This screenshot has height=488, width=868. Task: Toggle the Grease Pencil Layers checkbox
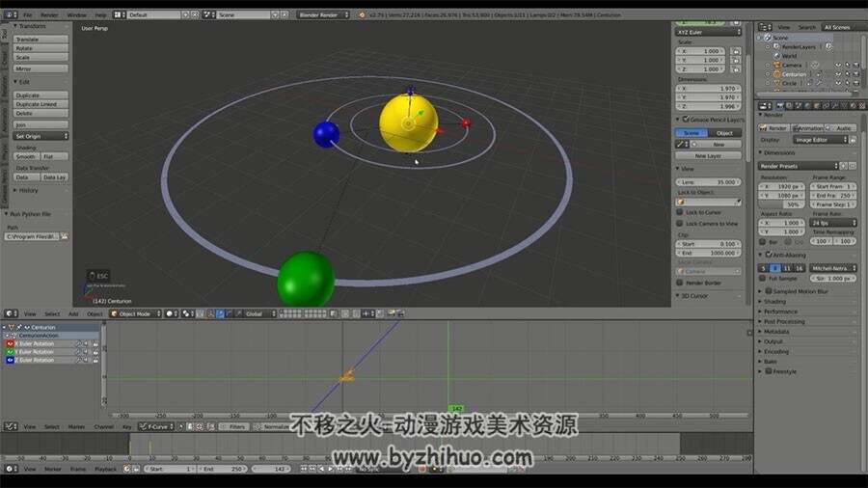[686, 120]
